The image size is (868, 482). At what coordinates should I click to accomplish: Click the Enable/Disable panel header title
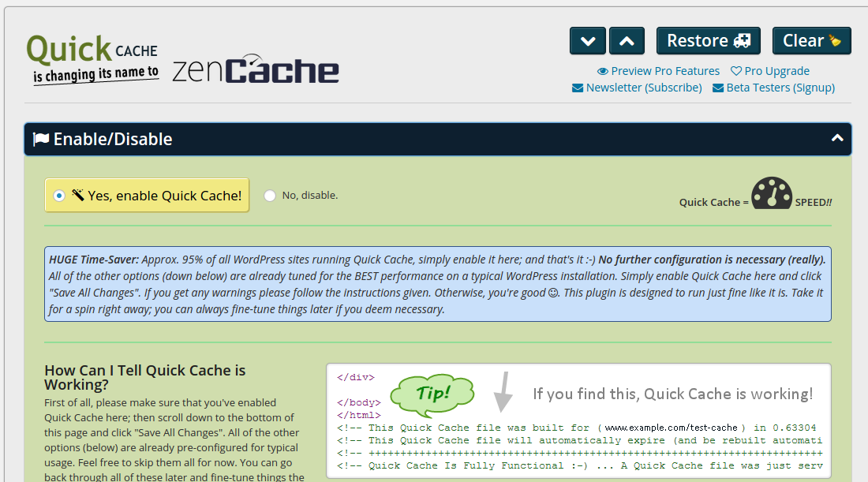point(113,140)
